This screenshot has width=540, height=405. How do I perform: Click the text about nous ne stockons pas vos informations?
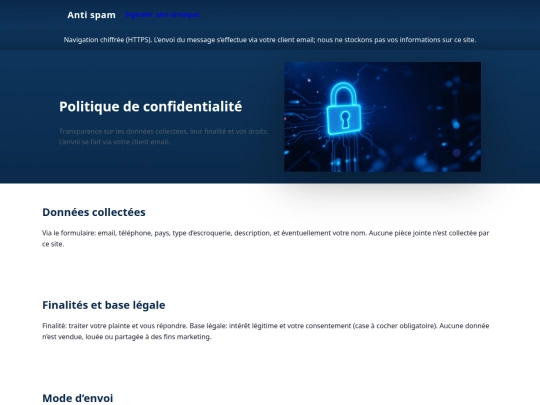click(x=396, y=40)
